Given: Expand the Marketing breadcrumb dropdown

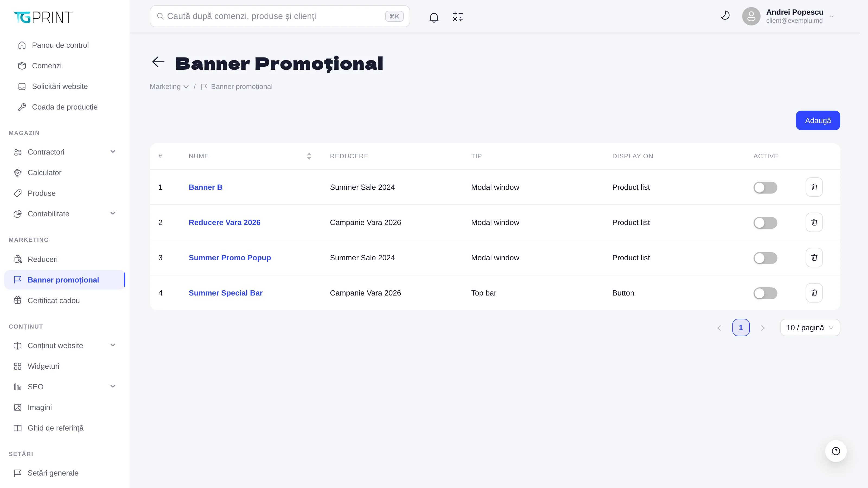Looking at the screenshot, I should tap(169, 87).
